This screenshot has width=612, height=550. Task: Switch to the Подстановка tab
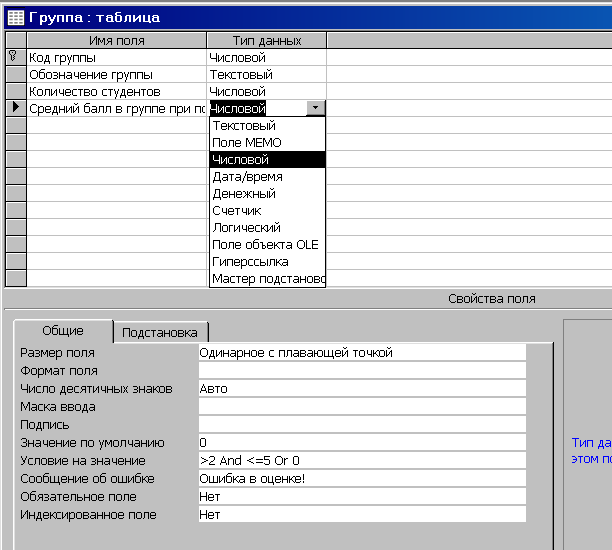(x=160, y=333)
